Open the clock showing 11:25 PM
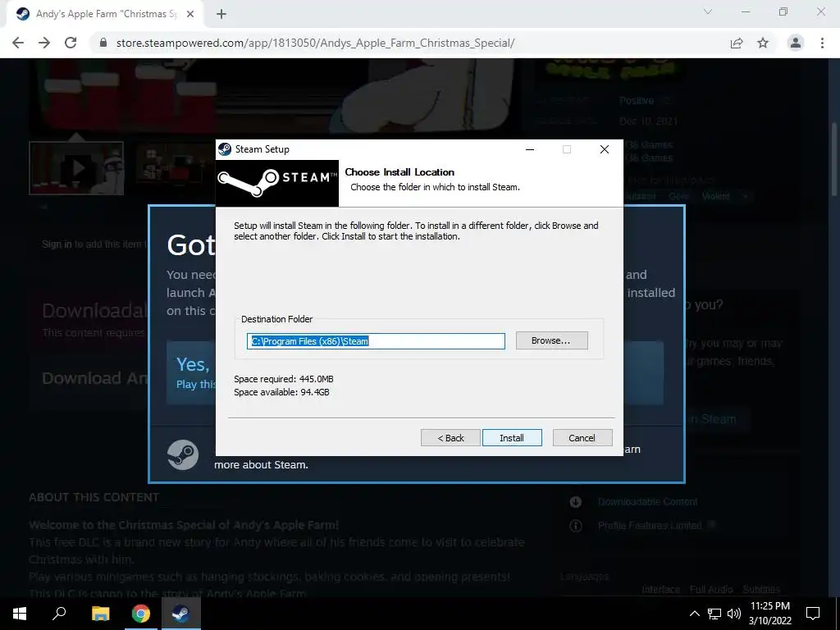This screenshot has height=630, width=840. click(x=769, y=614)
